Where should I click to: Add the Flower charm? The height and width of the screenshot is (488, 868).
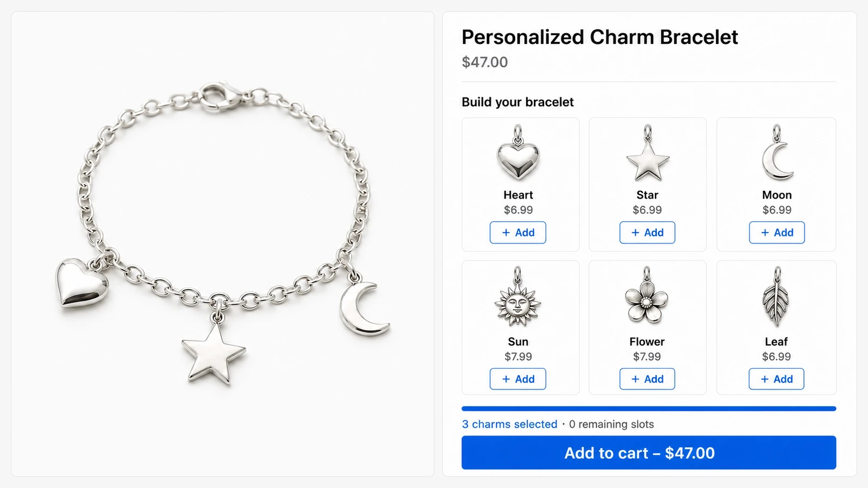tap(647, 379)
